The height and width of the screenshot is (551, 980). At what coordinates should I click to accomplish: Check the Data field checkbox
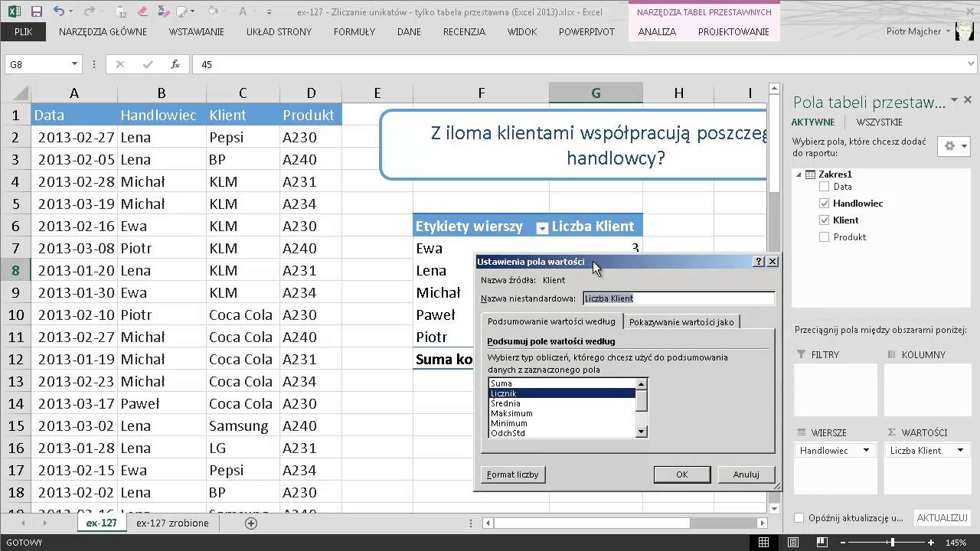pyautogui.click(x=824, y=186)
